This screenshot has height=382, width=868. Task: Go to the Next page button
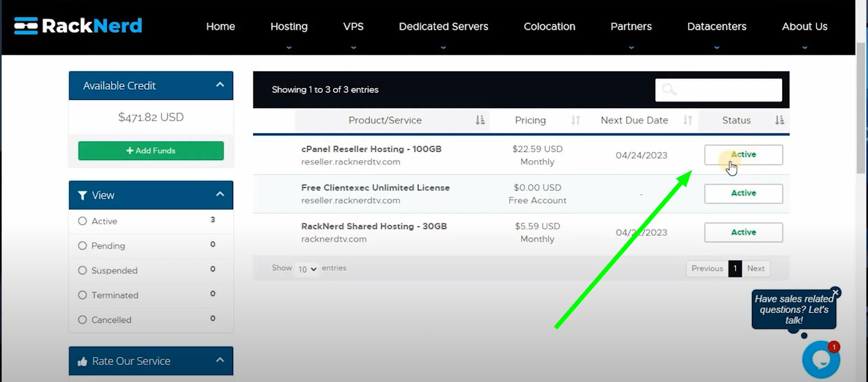click(x=756, y=269)
